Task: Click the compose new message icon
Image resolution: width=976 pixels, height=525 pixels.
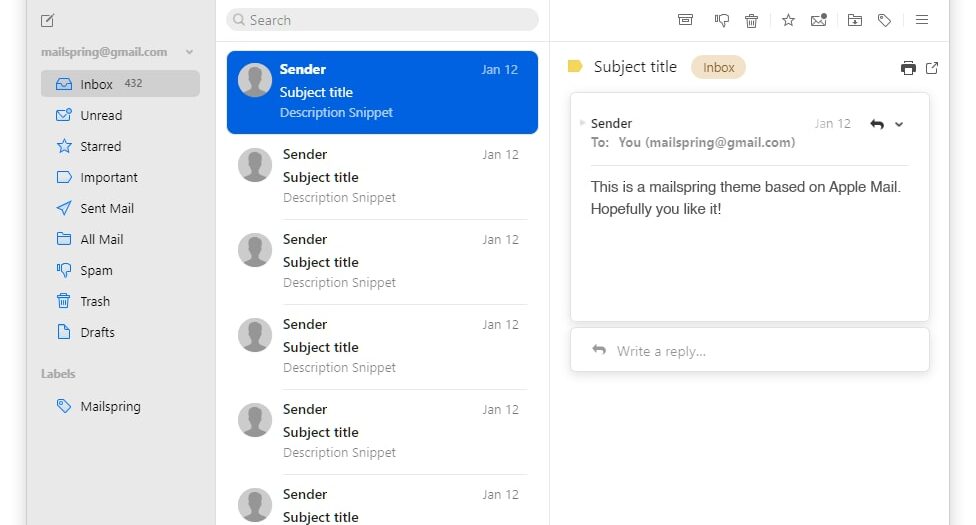Action: [47, 21]
